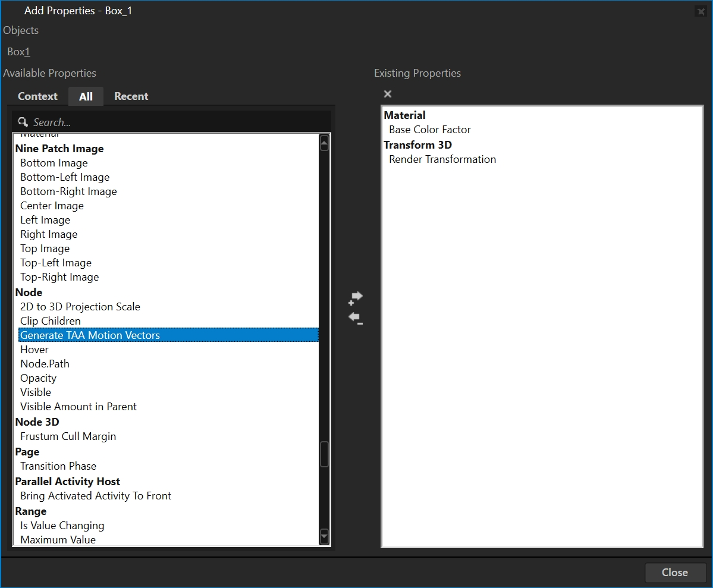Switch to the Recent tab

[x=131, y=96]
